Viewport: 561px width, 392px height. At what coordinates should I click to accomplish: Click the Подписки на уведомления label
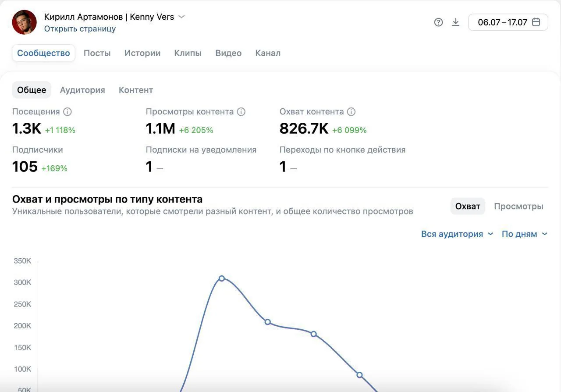[201, 150]
